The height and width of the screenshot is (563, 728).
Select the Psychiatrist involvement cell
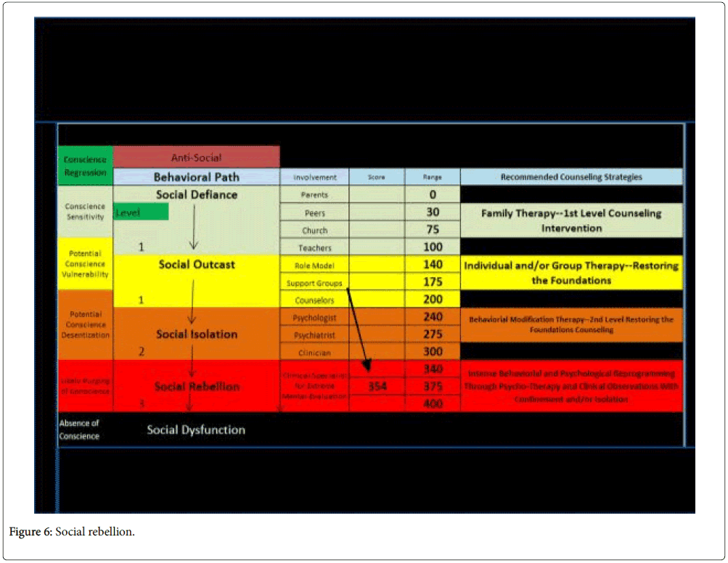click(x=314, y=335)
